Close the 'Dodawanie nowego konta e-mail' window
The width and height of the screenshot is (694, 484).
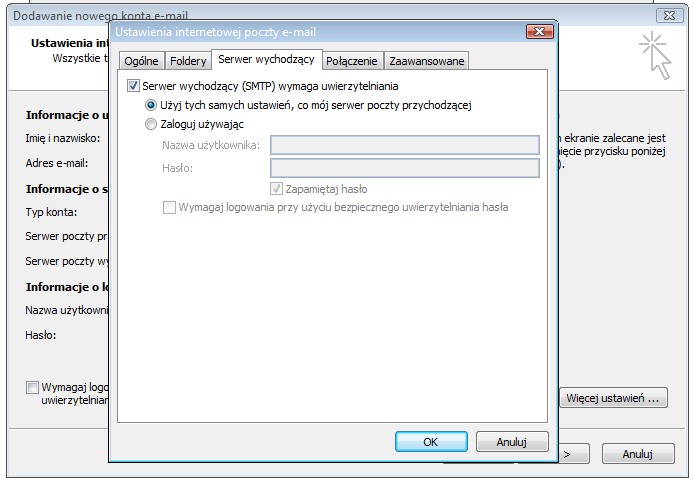669,15
